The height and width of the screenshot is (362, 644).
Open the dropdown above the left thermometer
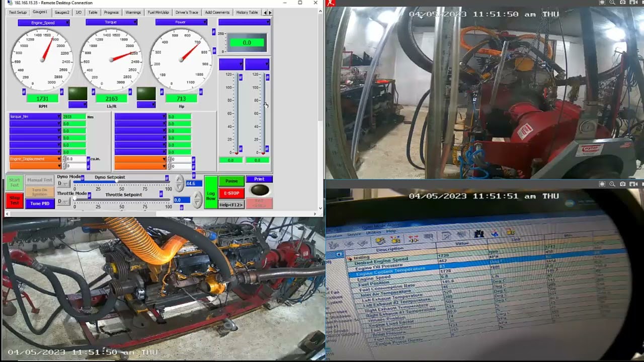pyautogui.click(x=231, y=64)
